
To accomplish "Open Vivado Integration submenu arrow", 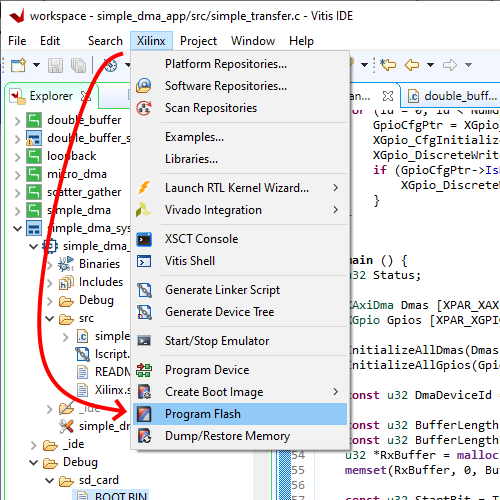I will [x=336, y=210].
